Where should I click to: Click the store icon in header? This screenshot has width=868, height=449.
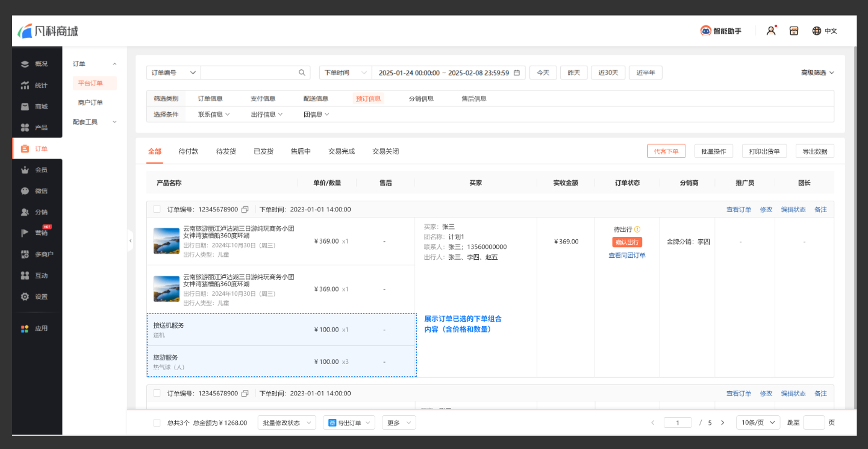pyautogui.click(x=794, y=31)
